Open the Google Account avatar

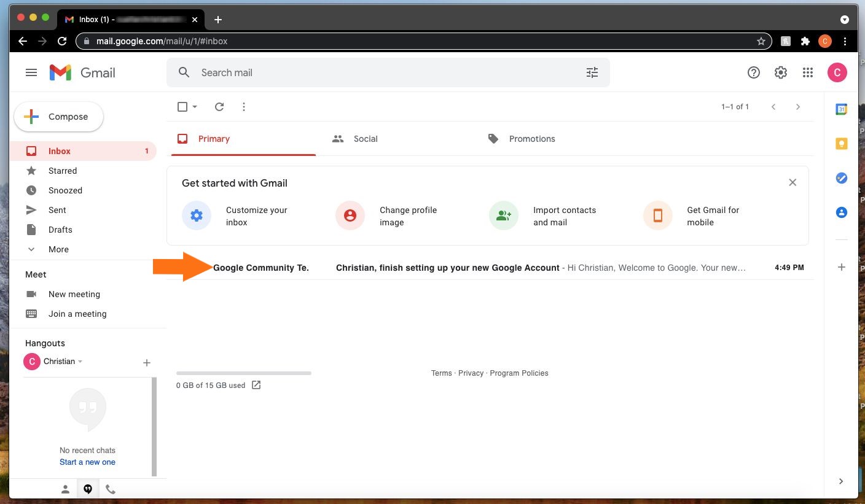coord(837,72)
